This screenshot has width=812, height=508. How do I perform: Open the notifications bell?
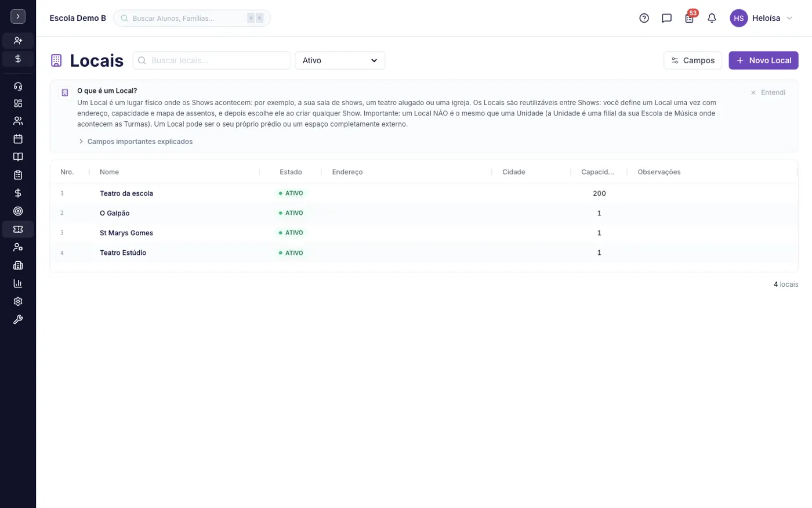coord(712,18)
